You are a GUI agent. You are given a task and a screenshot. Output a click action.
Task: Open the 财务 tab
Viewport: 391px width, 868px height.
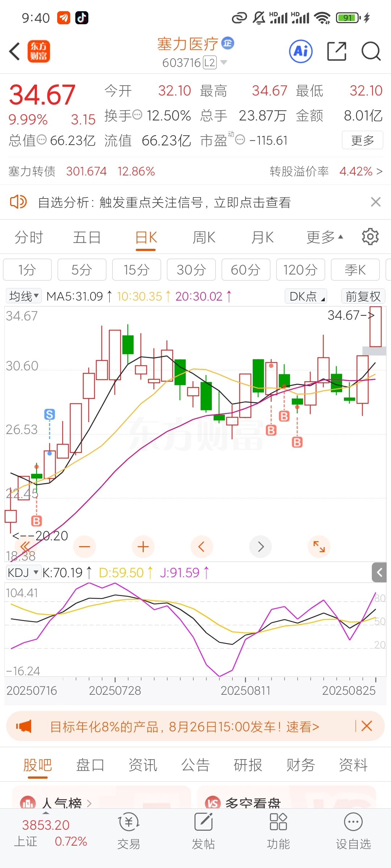[x=300, y=765]
